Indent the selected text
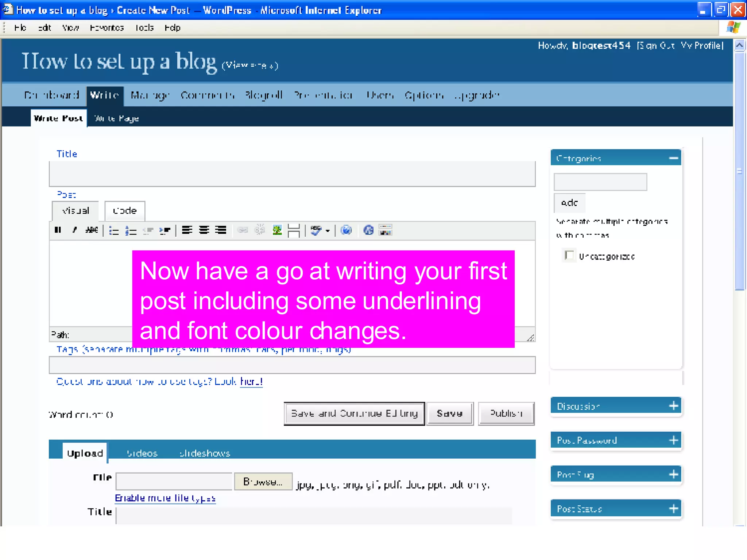The width and height of the screenshot is (747, 560). [165, 230]
